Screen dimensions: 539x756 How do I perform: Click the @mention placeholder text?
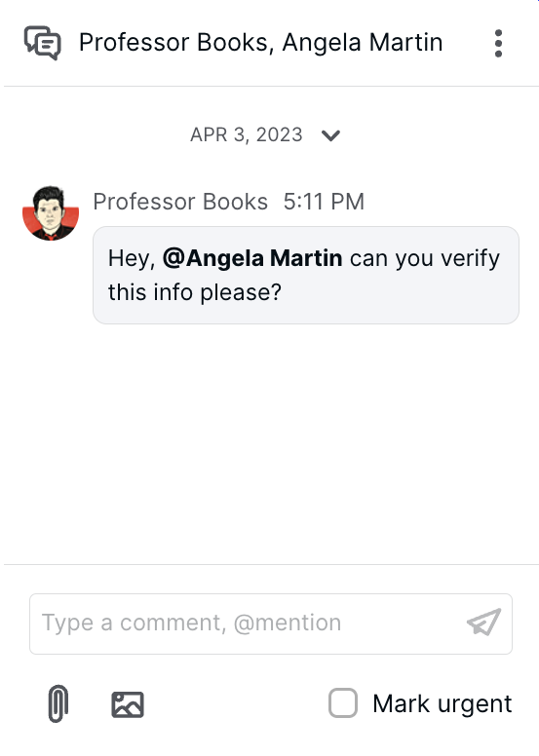click(x=288, y=623)
